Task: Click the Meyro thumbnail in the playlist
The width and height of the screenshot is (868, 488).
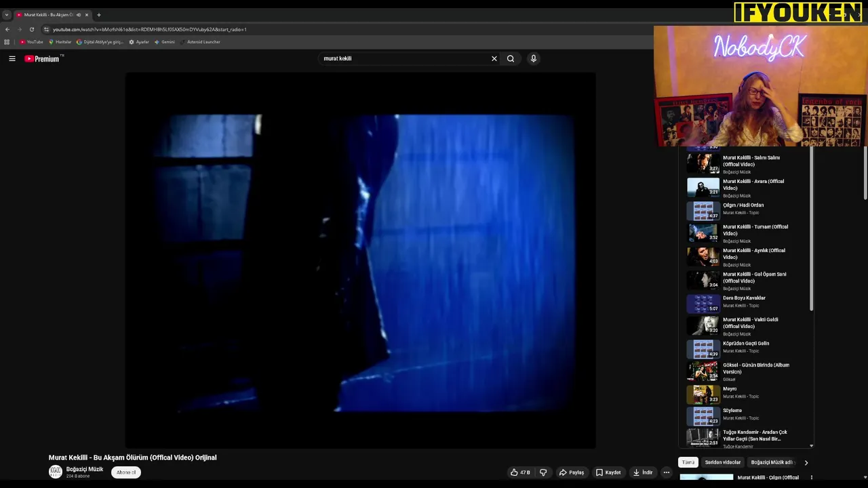Action: tap(703, 394)
